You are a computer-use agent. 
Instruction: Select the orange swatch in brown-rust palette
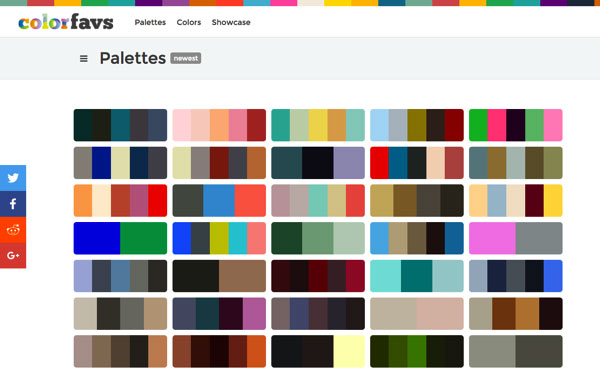point(256,351)
